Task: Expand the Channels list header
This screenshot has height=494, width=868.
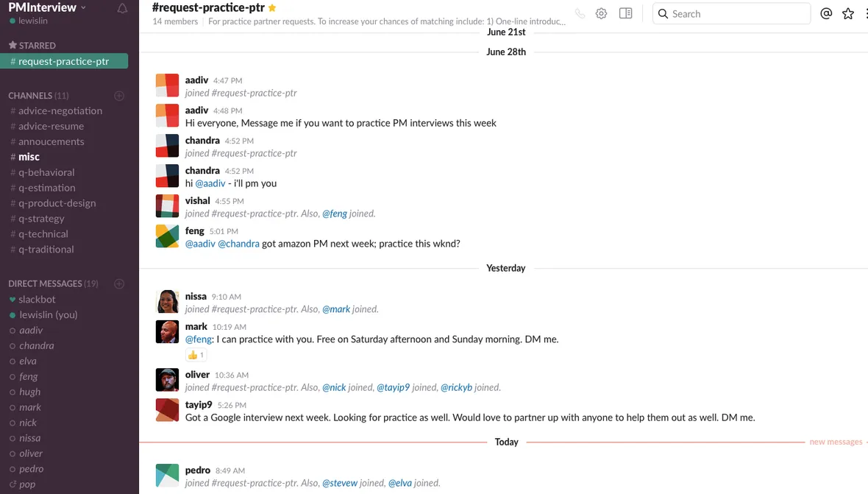Action: pos(38,96)
